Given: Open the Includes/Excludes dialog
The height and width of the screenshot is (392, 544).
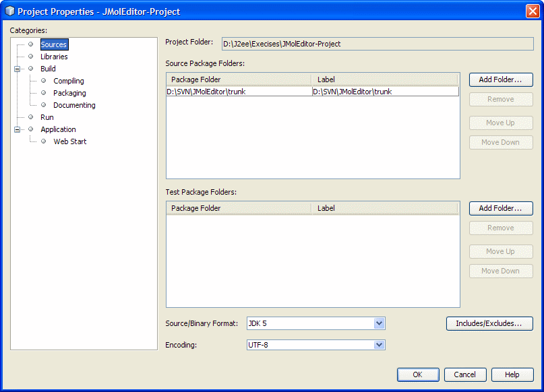Looking at the screenshot, I should (x=489, y=323).
